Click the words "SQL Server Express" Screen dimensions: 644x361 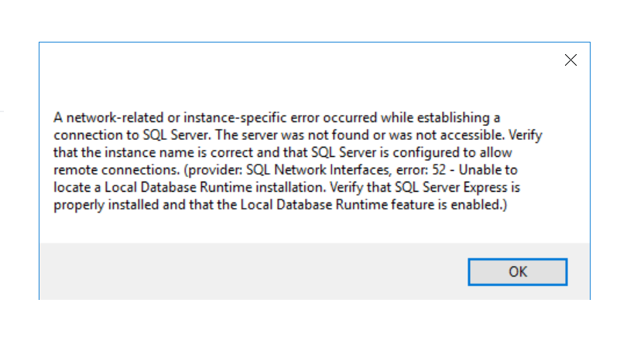click(x=451, y=188)
